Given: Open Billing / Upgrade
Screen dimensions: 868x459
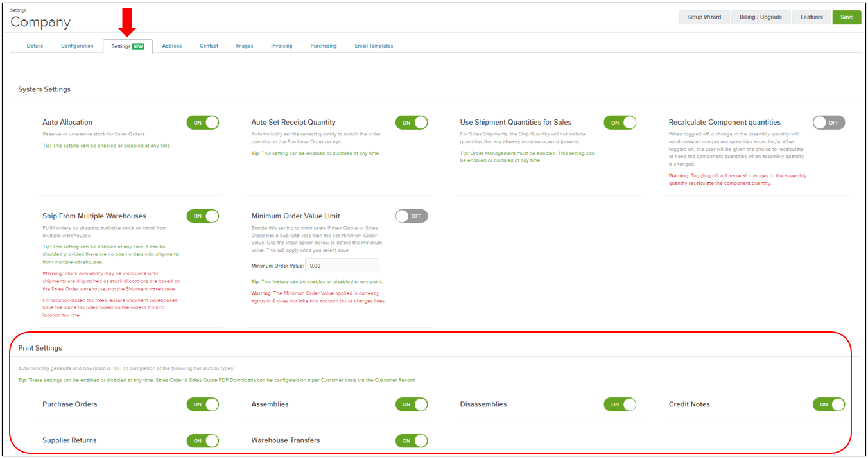Looking at the screenshot, I should tap(761, 17).
